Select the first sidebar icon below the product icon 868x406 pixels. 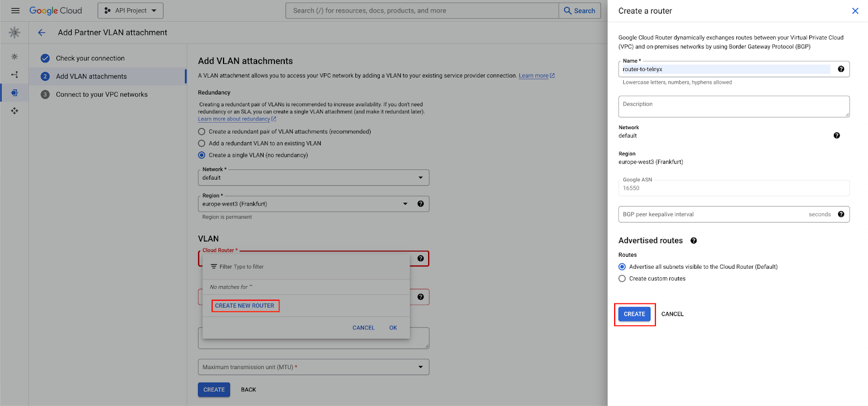pos(15,56)
